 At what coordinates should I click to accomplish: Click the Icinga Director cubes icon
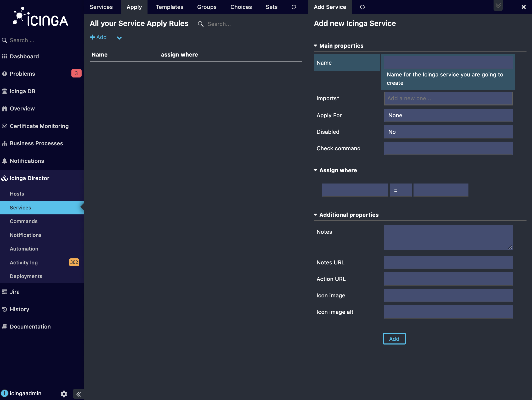pyautogui.click(x=4, y=178)
